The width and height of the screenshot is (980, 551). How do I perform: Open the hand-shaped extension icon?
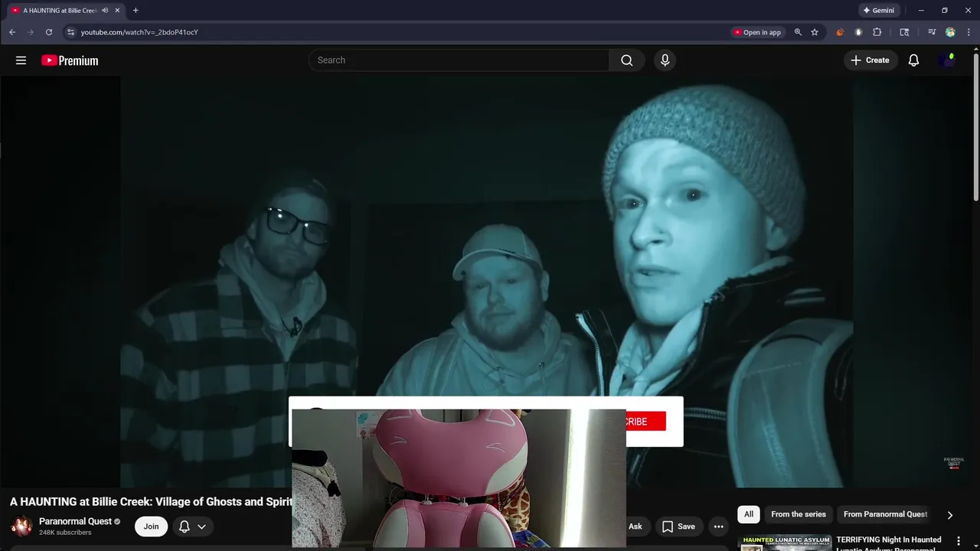858,32
